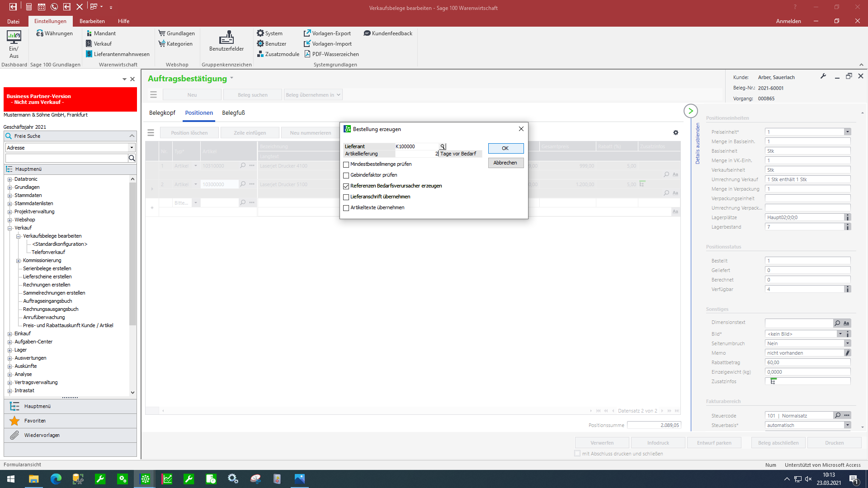Open PDF-Wasserzeichen settings
868x488 pixels.
click(x=331, y=54)
